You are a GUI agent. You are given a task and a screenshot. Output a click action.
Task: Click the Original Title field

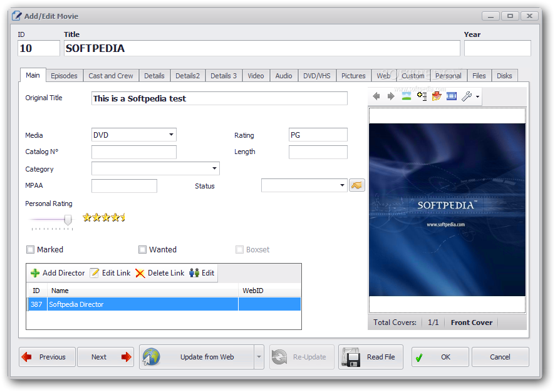click(x=219, y=98)
